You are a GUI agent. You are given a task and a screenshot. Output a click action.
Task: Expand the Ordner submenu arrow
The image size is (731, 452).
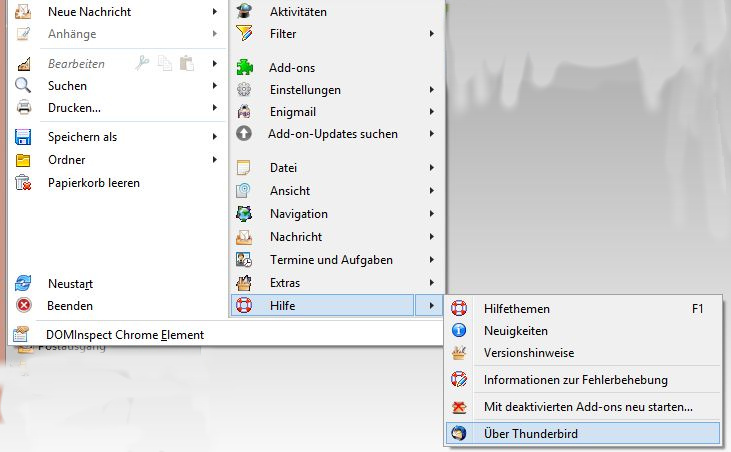214,159
